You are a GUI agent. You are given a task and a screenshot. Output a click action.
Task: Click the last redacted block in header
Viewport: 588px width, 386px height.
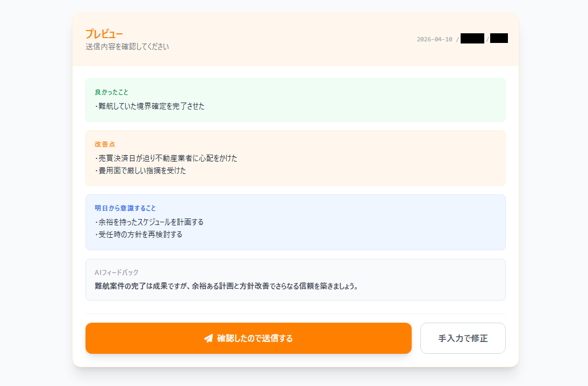(x=499, y=38)
